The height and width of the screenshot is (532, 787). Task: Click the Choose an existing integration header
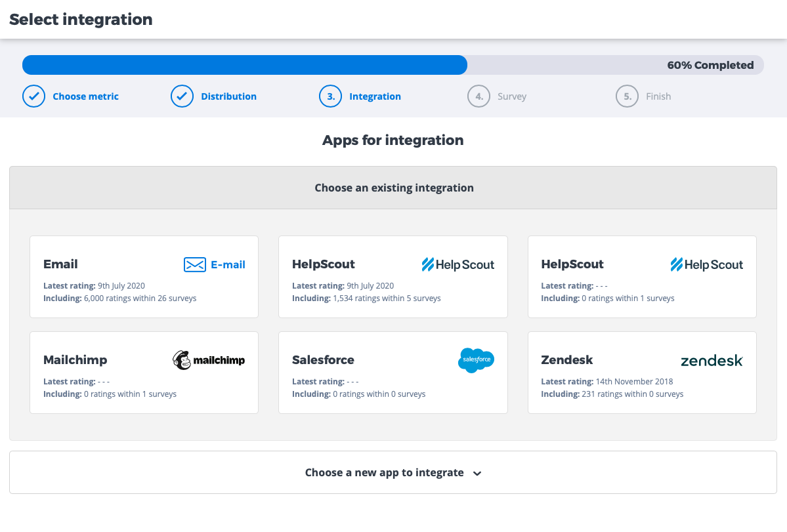click(393, 188)
